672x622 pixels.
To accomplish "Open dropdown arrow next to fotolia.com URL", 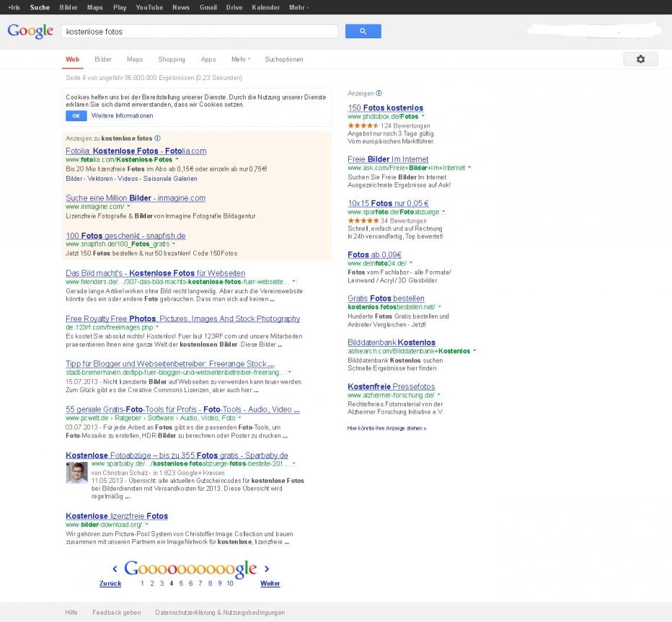I will coord(177,159).
